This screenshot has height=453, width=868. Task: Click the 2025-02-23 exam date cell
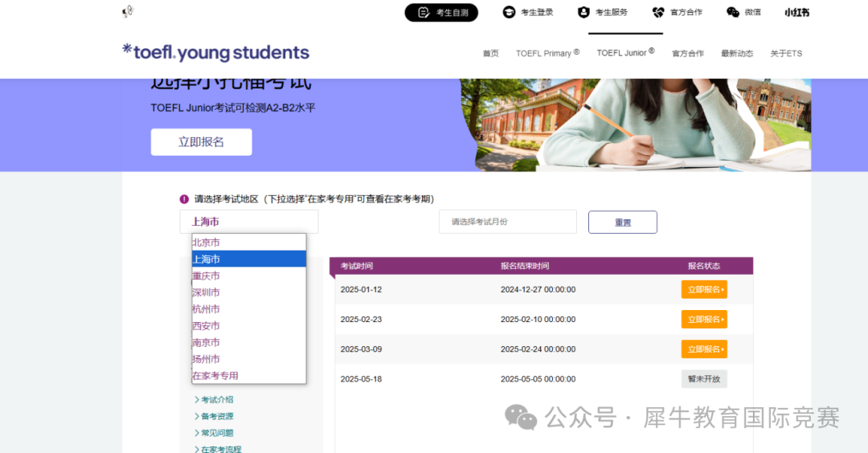click(361, 319)
